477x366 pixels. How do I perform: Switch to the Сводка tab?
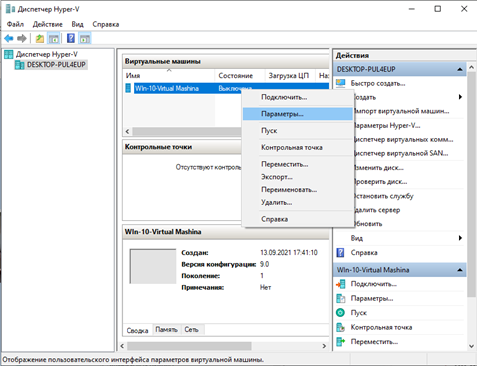[x=137, y=330]
